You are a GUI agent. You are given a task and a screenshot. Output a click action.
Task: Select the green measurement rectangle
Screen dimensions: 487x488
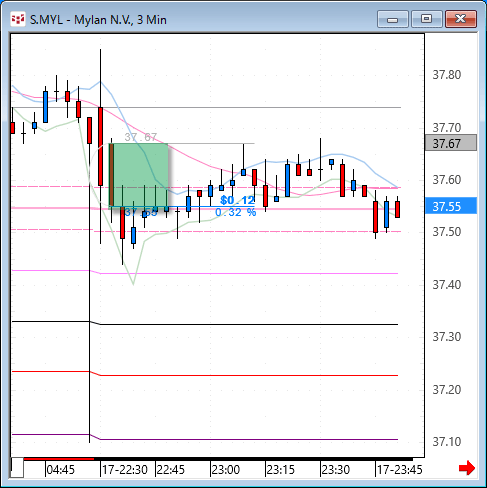(139, 175)
